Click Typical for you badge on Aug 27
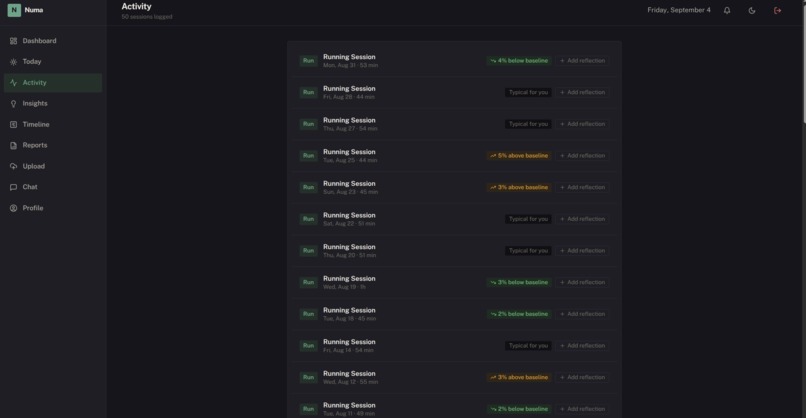This screenshot has height=418, width=806. 528,124
